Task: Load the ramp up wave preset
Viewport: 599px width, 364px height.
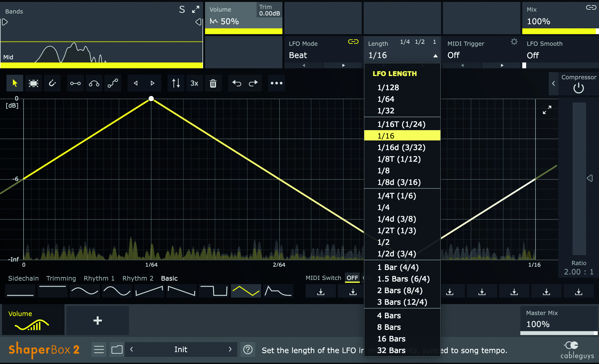Action: [x=149, y=291]
